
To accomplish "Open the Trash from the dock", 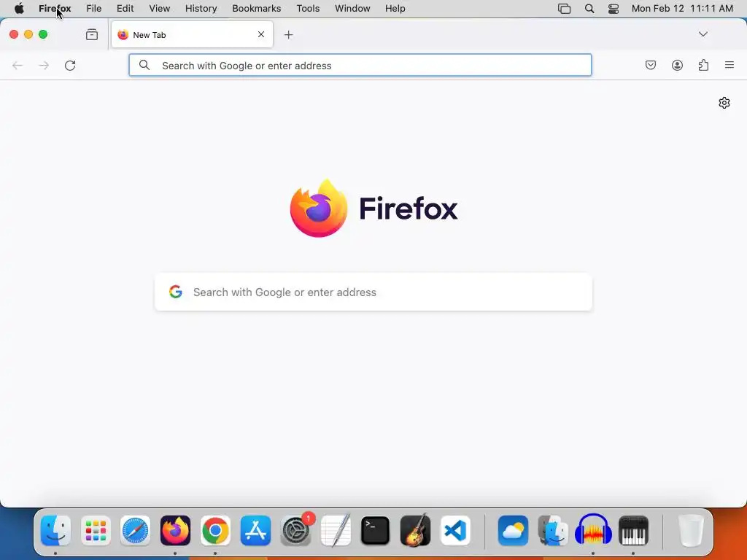I will point(691,531).
